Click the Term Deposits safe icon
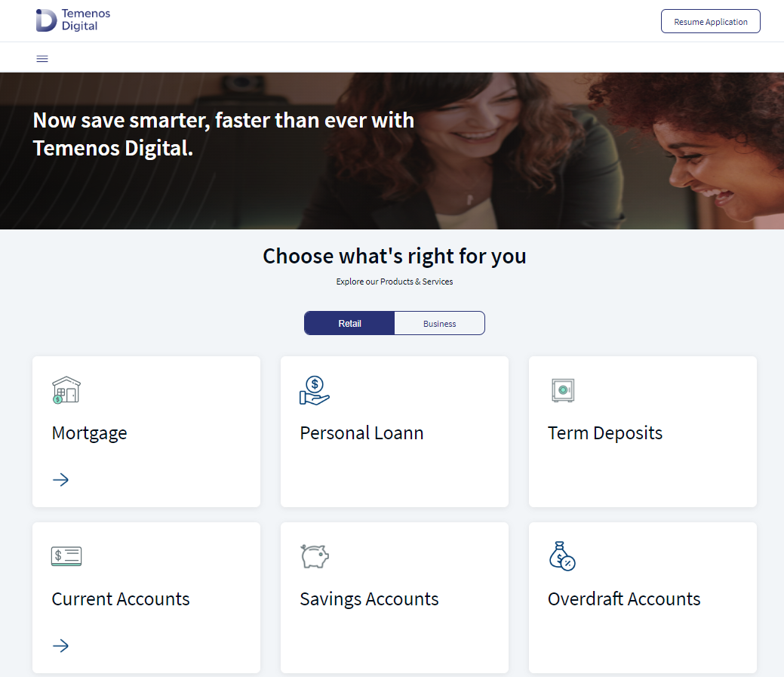784x677 pixels. click(x=563, y=390)
